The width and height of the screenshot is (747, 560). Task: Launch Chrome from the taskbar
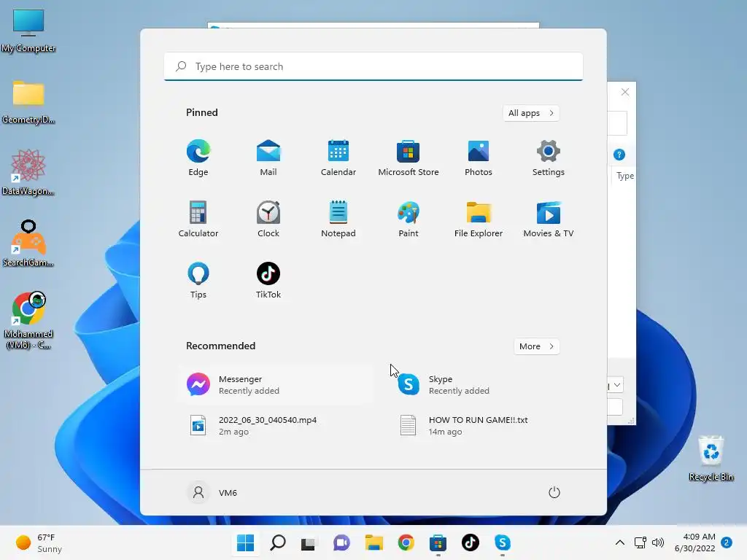[406, 542]
